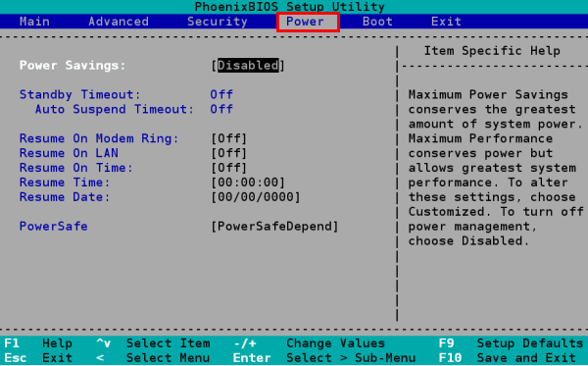
Task: Switch to the Advanced tab
Action: pyautogui.click(x=119, y=22)
